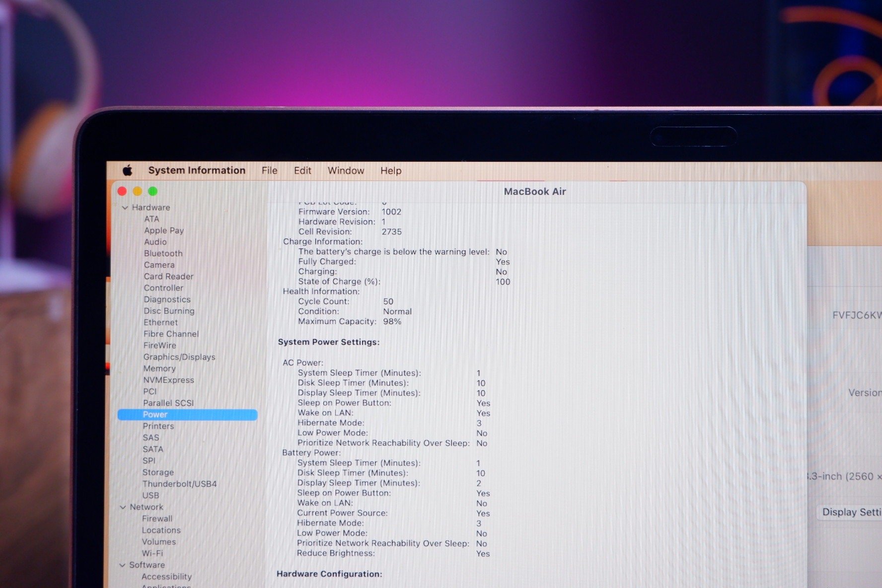Click the Cell Revision 2735 value
This screenshot has height=588, width=882.
click(x=392, y=232)
